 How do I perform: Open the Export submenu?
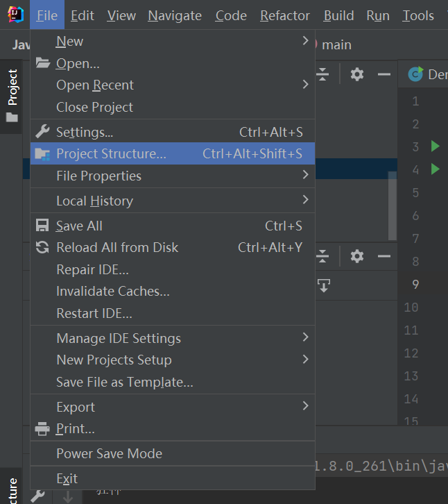pyautogui.click(x=305, y=407)
